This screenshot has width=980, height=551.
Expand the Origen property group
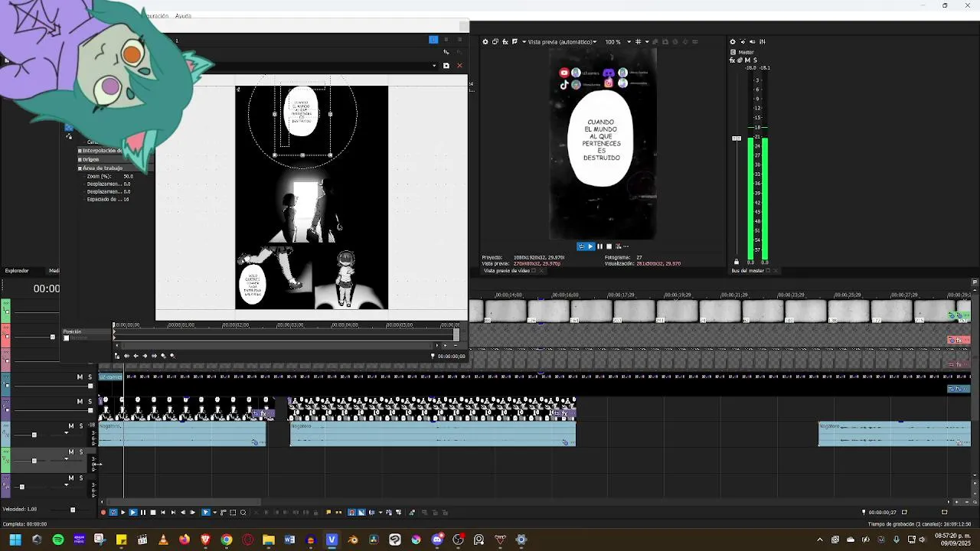point(80,159)
